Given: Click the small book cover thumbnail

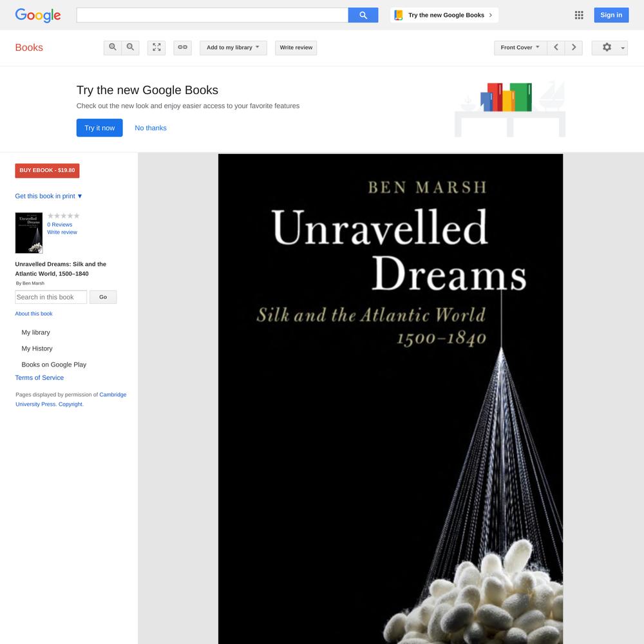Looking at the screenshot, I should pyautogui.click(x=29, y=233).
